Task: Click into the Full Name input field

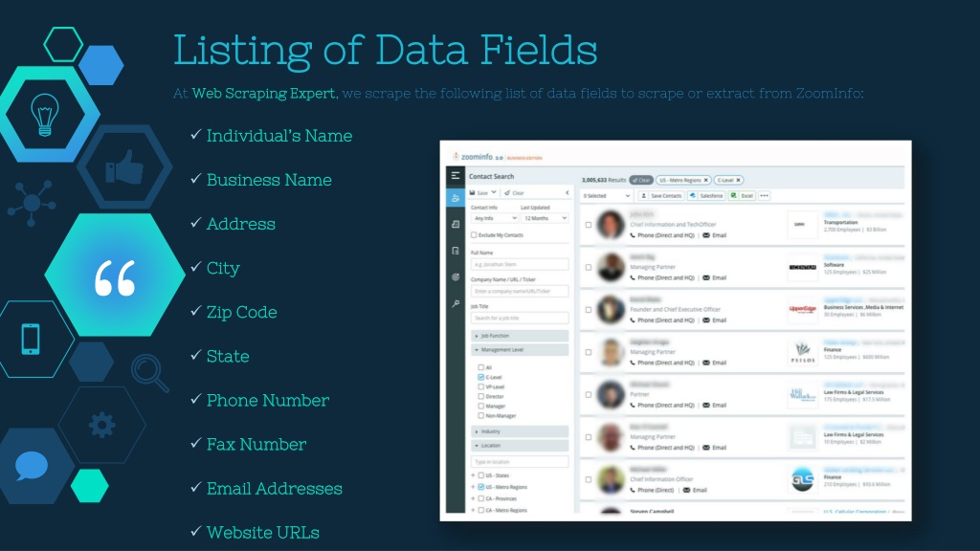Action: click(x=520, y=264)
